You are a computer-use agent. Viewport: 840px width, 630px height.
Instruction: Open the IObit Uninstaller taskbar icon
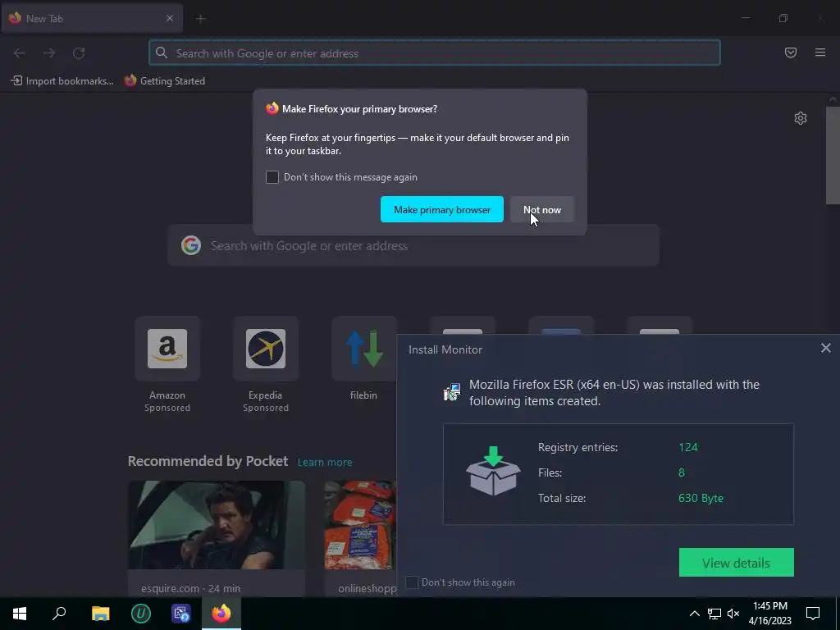141,614
